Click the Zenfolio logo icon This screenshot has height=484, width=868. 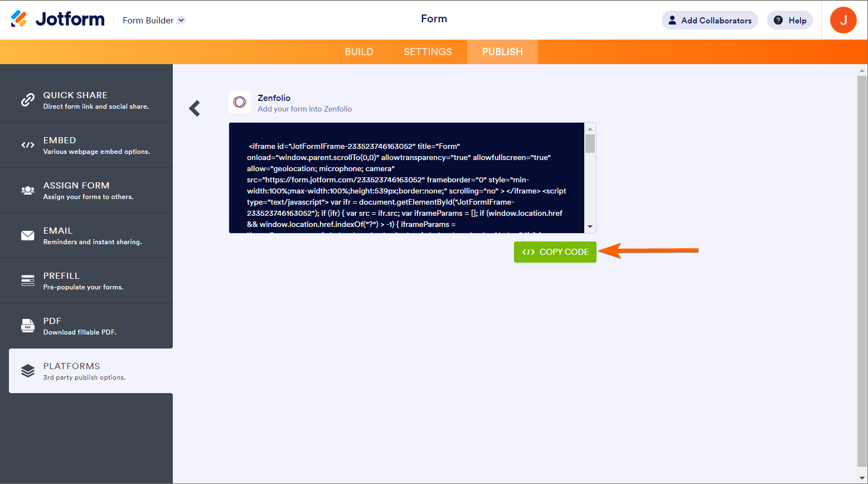click(240, 102)
